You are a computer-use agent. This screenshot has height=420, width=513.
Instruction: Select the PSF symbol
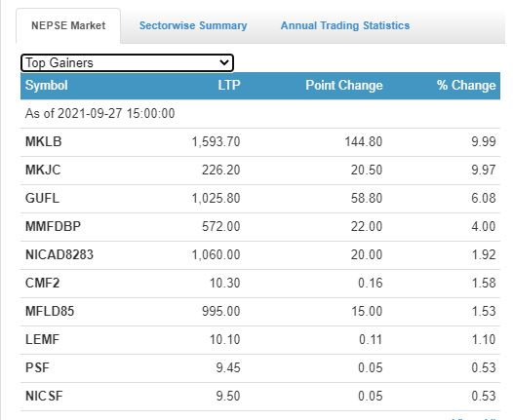tap(37, 367)
